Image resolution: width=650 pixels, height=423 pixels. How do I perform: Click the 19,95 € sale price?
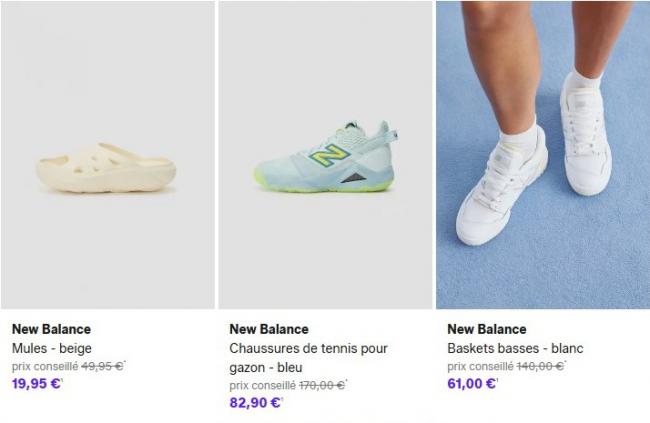click(37, 383)
